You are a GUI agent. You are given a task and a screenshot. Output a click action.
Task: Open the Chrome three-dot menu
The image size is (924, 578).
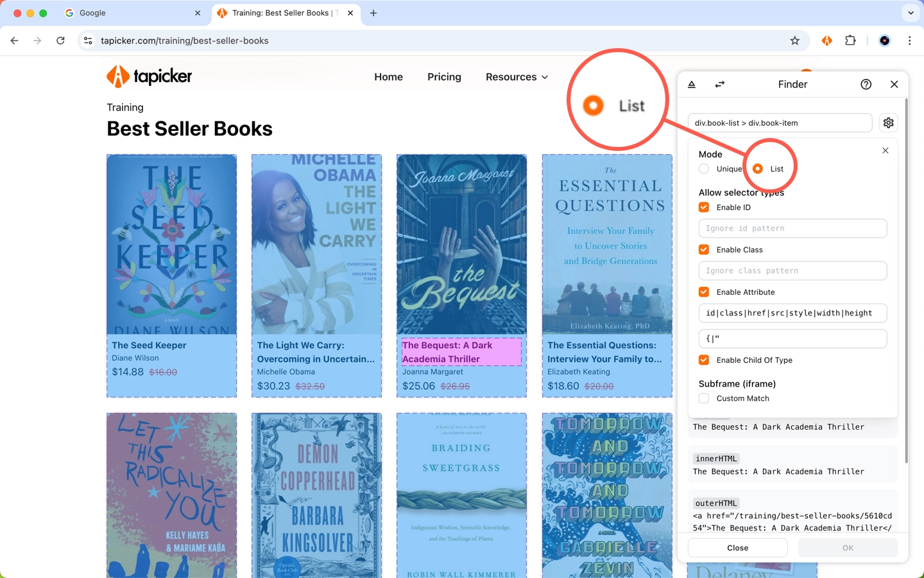(909, 40)
